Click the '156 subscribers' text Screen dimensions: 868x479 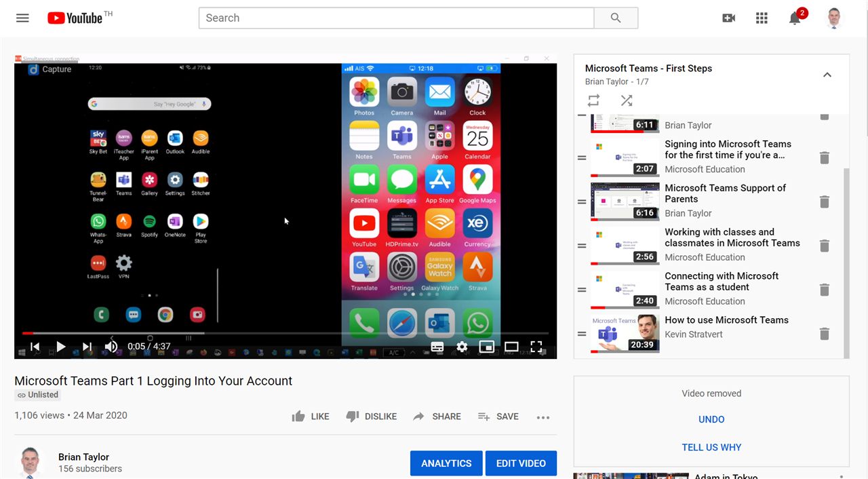tap(90, 469)
